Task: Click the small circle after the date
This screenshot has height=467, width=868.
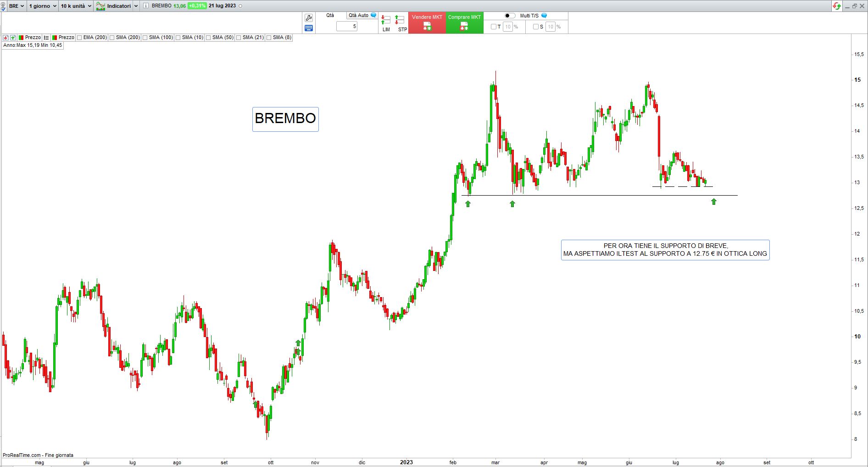Action: (x=241, y=6)
